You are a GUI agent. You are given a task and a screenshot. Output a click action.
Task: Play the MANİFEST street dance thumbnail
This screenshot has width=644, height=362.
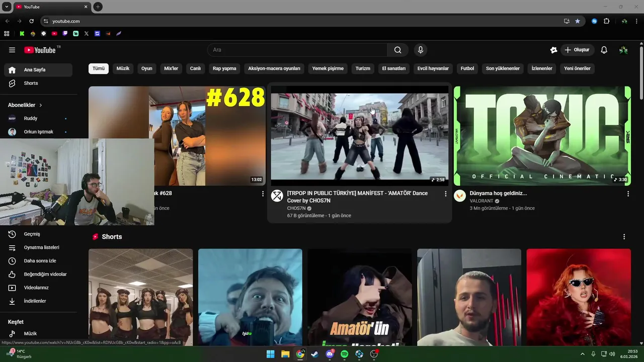pyautogui.click(x=359, y=136)
